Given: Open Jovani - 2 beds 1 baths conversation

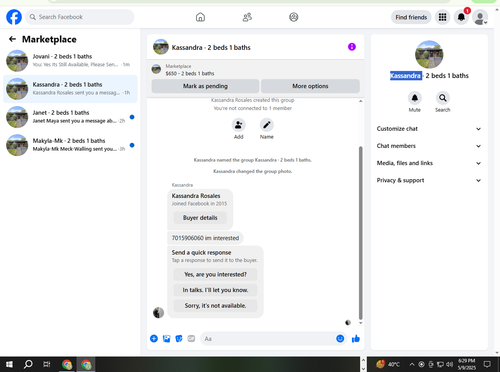Looking at the screenshot, I should click(x=70, y=60).
